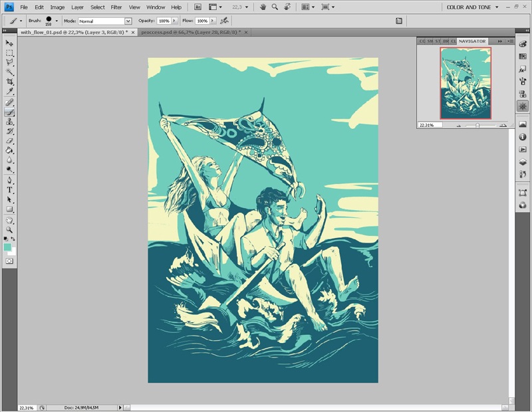The width and height of the screenshot is (532, 412).
Task: Switch to the Hand tool in toolbox
Action: (10, 219)
